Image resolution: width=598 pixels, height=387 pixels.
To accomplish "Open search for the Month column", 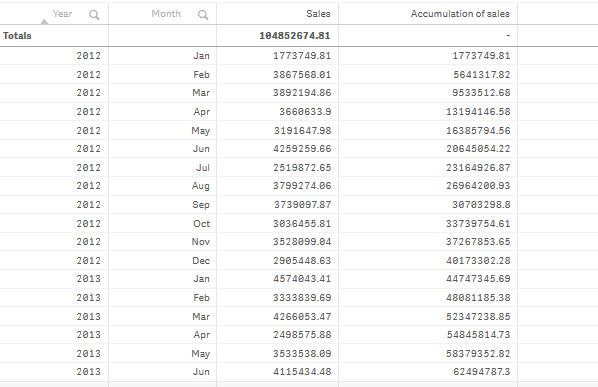I will click(x=203, y=15).
